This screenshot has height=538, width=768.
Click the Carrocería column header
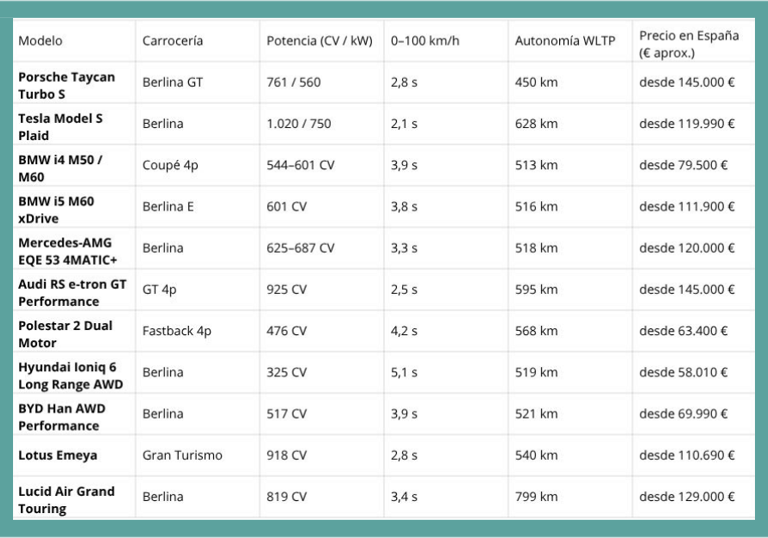172,41
